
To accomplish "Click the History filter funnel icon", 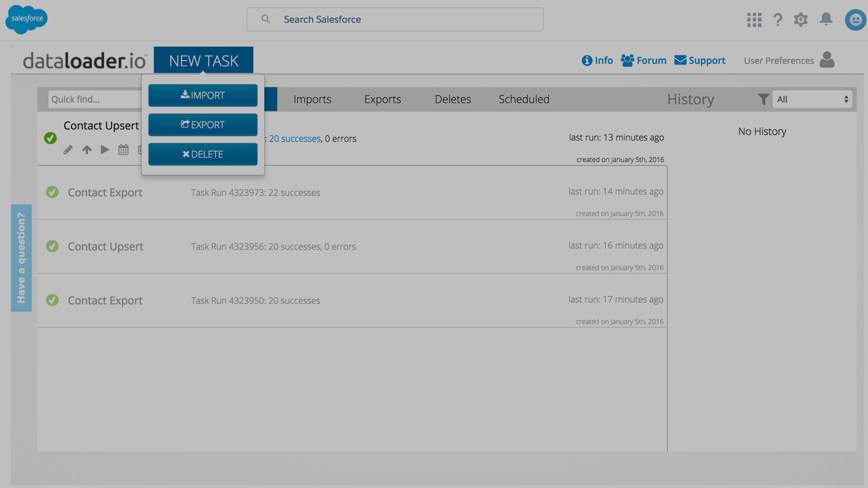I will pos(763,99).
